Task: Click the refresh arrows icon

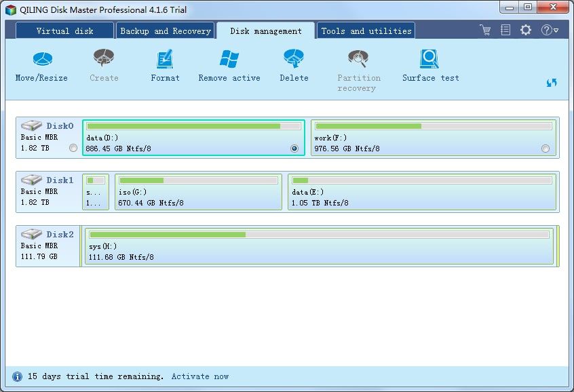Action: point(552,83)
